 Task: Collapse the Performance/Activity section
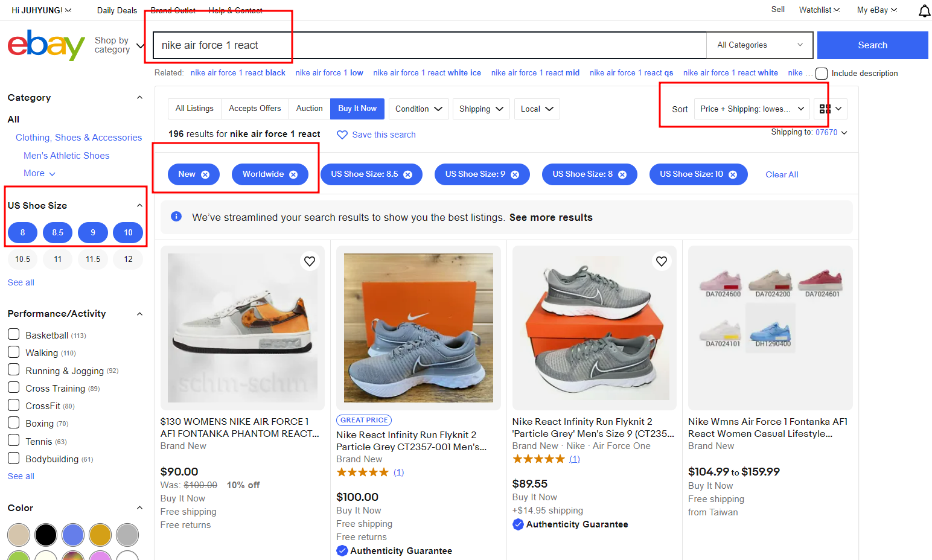click(139, 314)
